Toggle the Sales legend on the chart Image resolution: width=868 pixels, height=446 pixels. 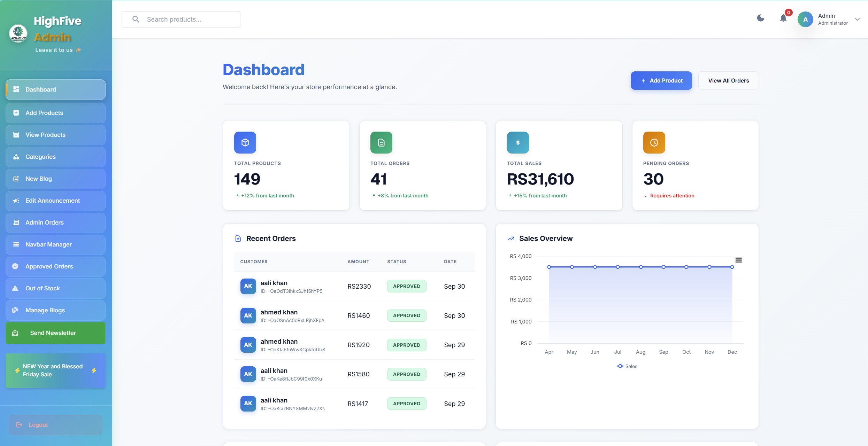pos(627,366)
